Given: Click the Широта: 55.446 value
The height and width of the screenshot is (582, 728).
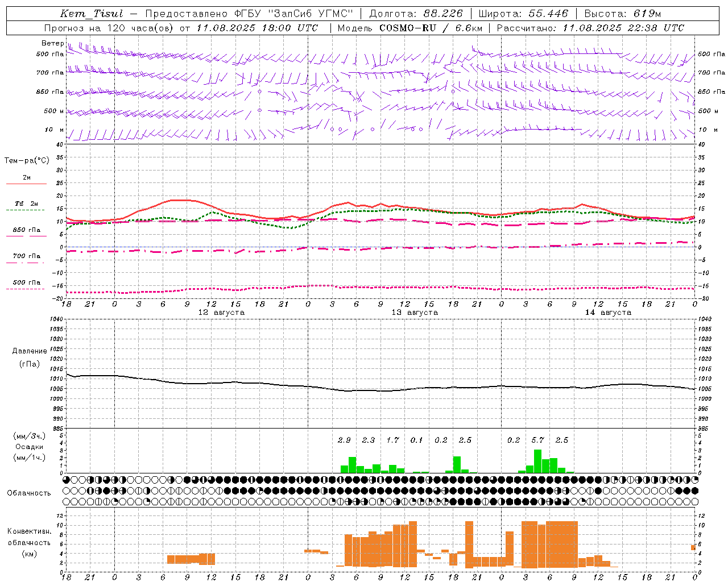Looking at the screenshot, I should 523,14.
